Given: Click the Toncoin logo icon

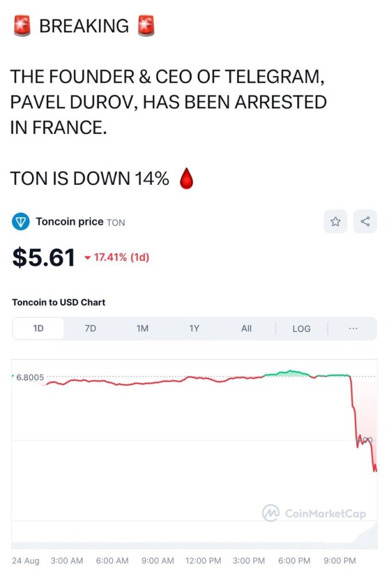Looking at the screenshot, I should pyautogui.click(x=20, y=221).
